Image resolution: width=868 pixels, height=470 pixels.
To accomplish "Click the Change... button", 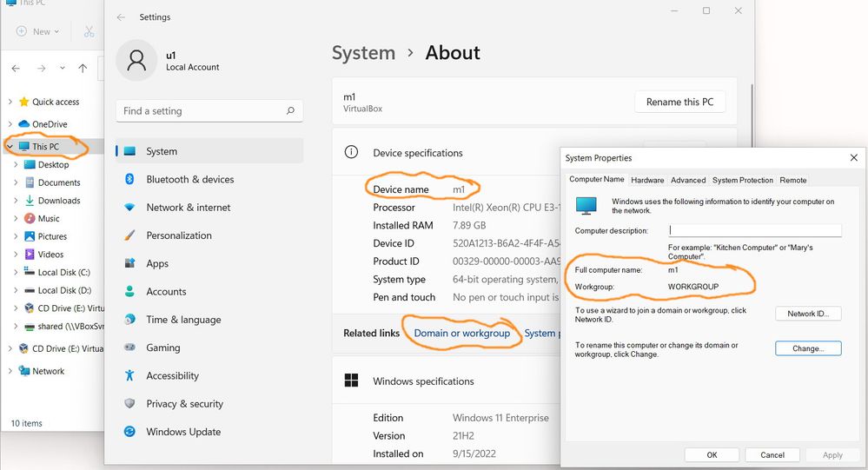I will pos(808,348).
